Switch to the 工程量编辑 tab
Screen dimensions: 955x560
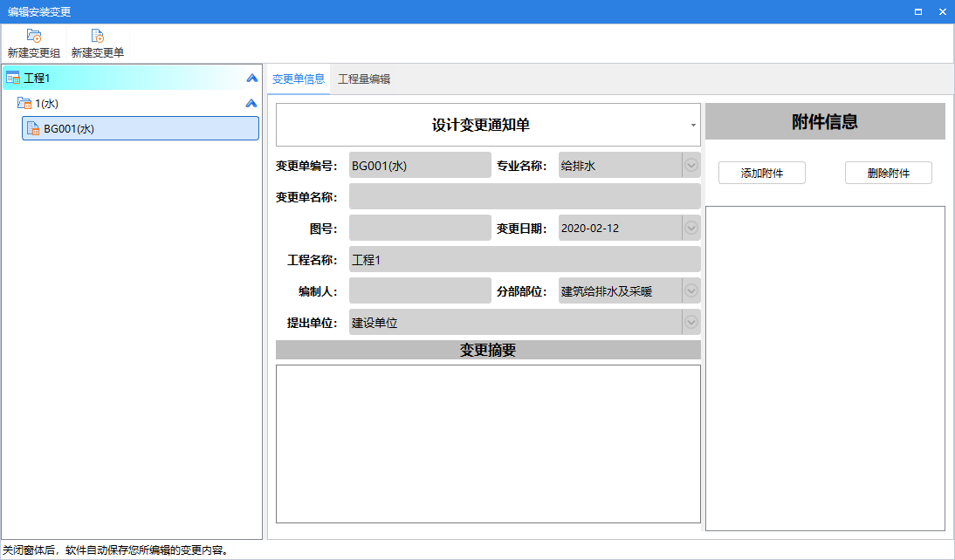pos(364,79)
